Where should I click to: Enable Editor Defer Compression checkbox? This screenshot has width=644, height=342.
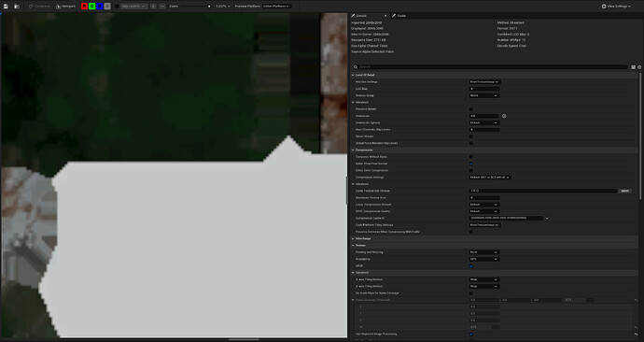tap(471, 171)
